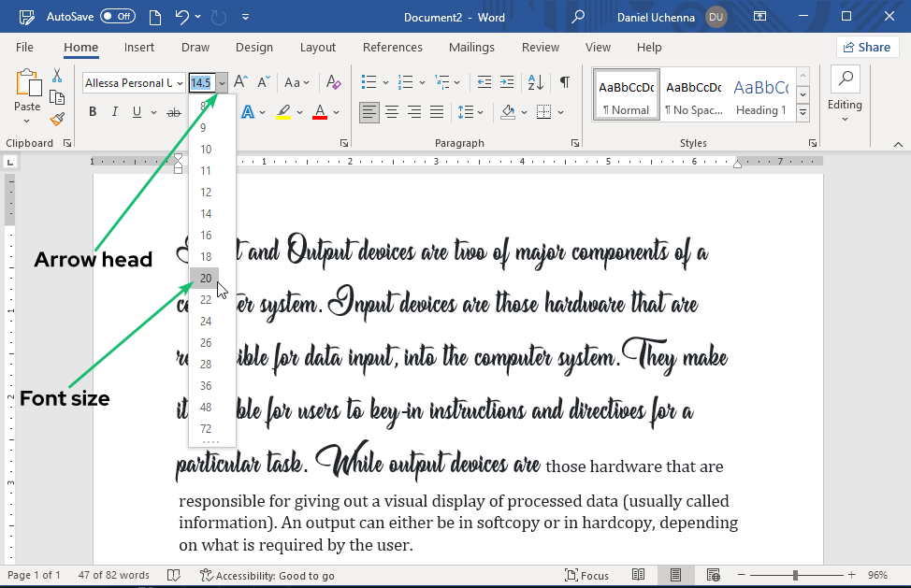Open the Mailings tab

click(471, 47)
